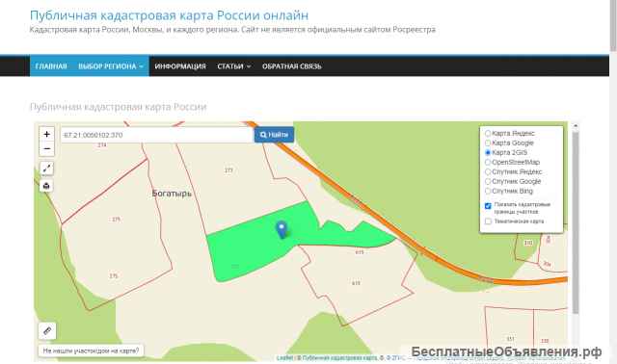Zoom out the map with minus button
Viewport: 617px width, 364px height.
click(47, 148)
